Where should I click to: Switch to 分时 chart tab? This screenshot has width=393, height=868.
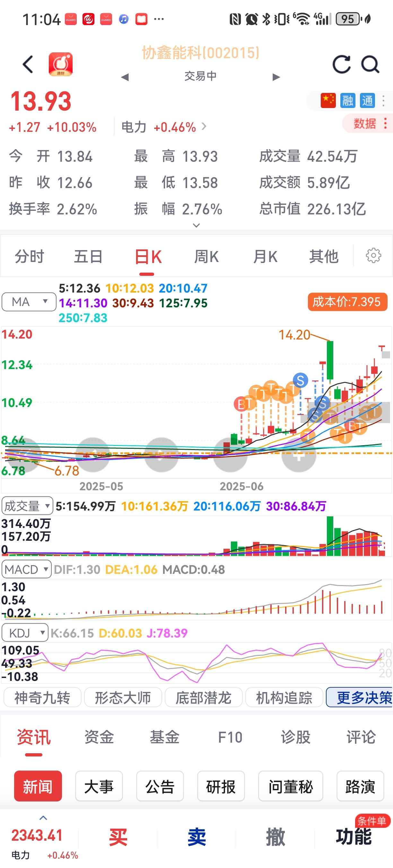[x=30, y=257]
